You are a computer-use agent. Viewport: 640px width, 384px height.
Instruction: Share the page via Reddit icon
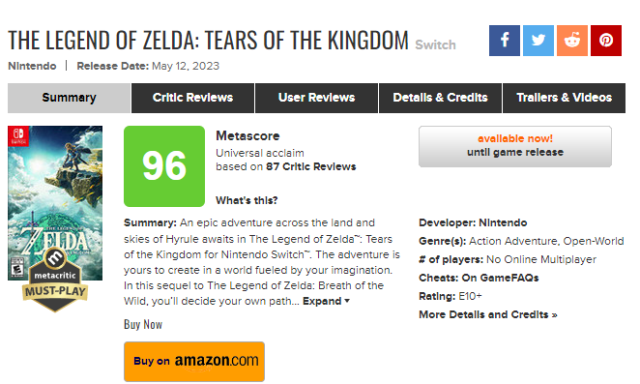pyautogui.click(x=572, y=40)
